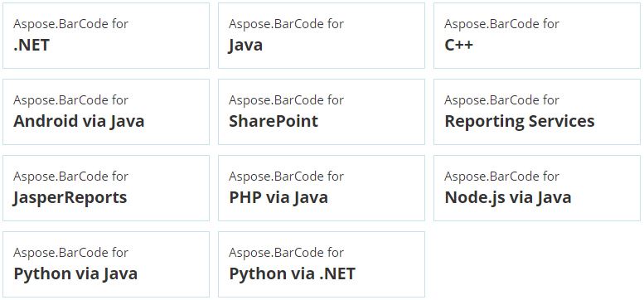Image resolution: width=644 pixels, height=300 pixels.
Task: Click the "Python via .NET" heading
Action: (x=292, y=274)
